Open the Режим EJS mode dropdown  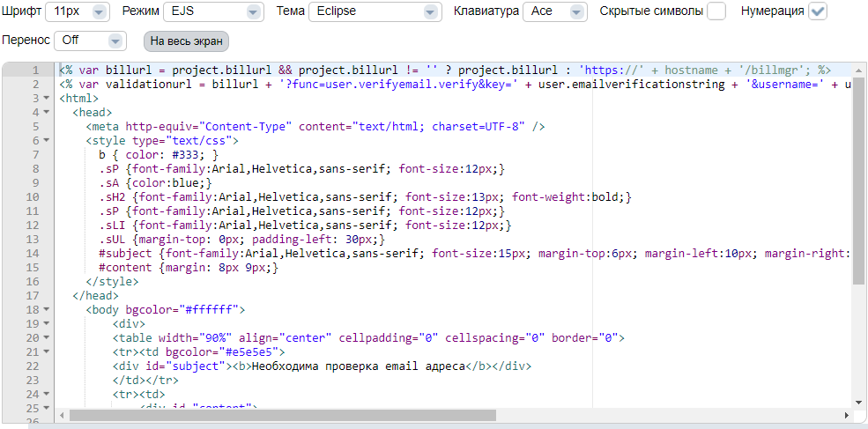(214, 11)
